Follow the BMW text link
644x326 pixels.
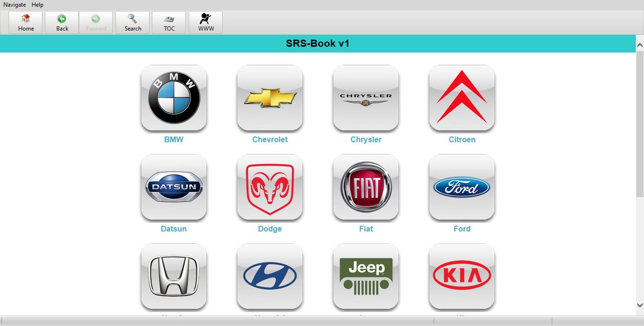click(x=174, y=140)
